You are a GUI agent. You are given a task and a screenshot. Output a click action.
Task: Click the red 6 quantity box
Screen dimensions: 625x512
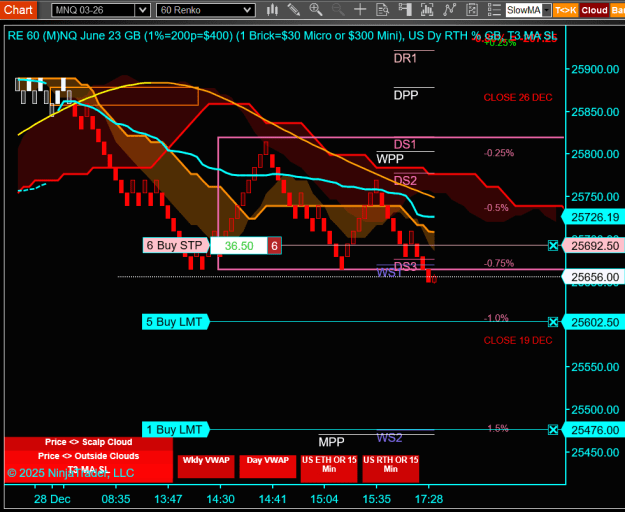pos(274,246)
